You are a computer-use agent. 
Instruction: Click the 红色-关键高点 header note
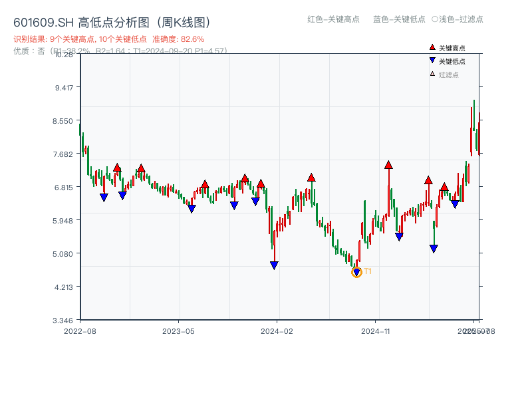(x=333, y=19)
